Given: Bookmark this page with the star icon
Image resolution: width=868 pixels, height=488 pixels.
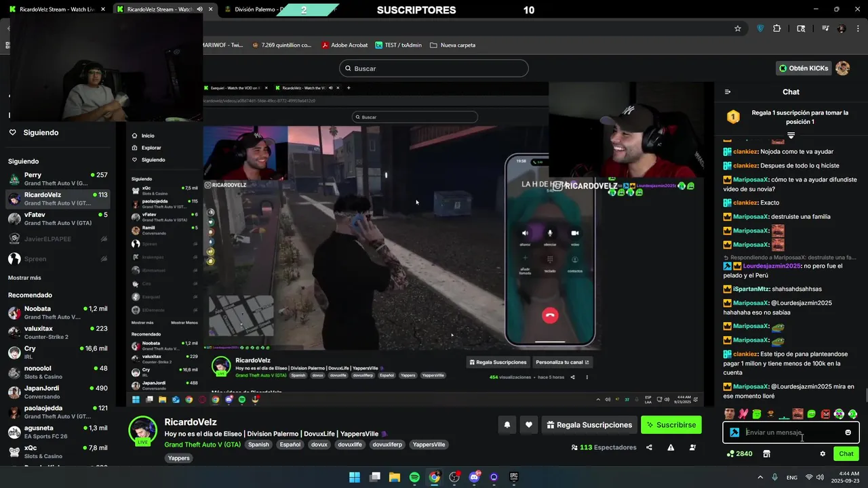Looking at the screenshot, I should pyautogui.click(x=738, y=28).
